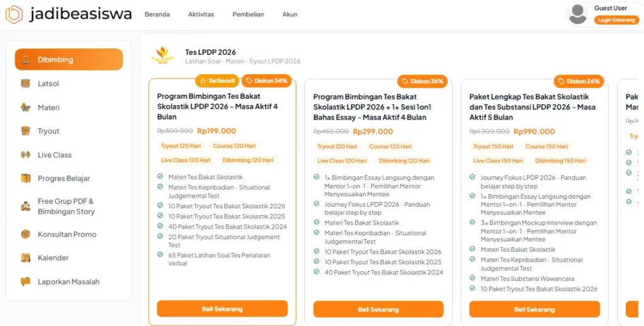Click the Materi sidebar icon
The height and width of the screenshot is (326, 644).
[25, 107]
